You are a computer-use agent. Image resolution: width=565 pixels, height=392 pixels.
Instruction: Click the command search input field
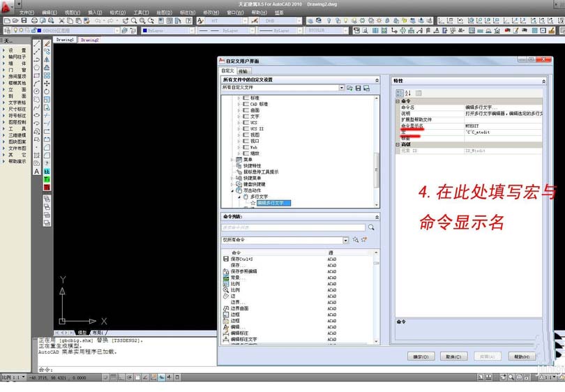click(x=293, y=227)
